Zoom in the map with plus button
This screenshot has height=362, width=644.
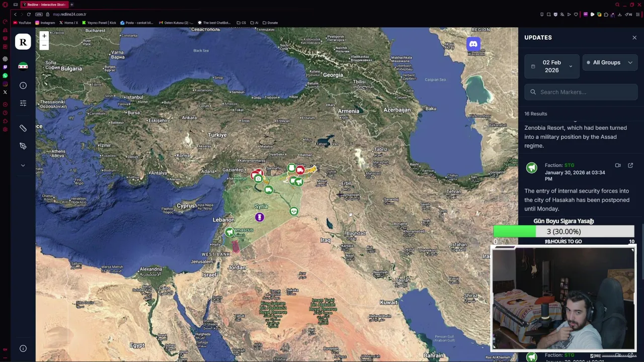[44, 36]
